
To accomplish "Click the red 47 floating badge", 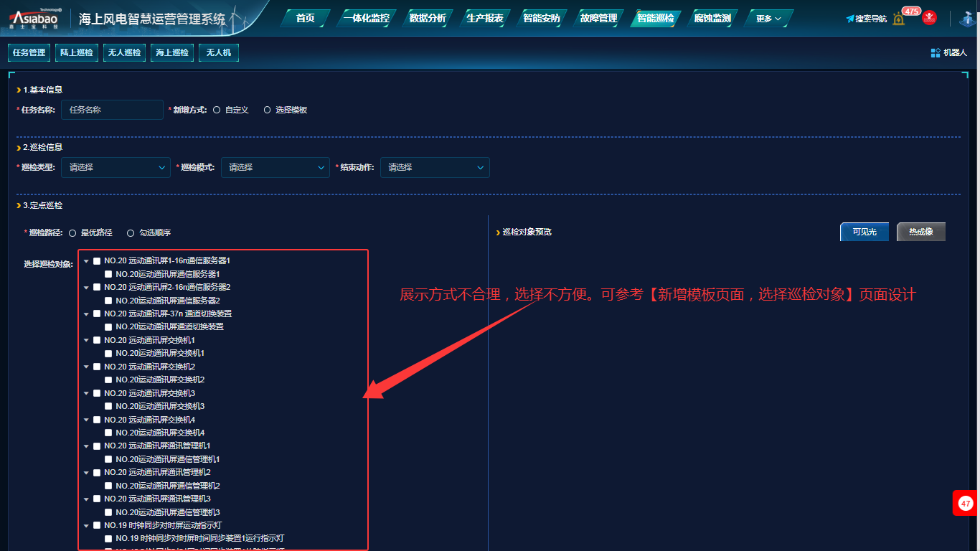I will [966, 504].
